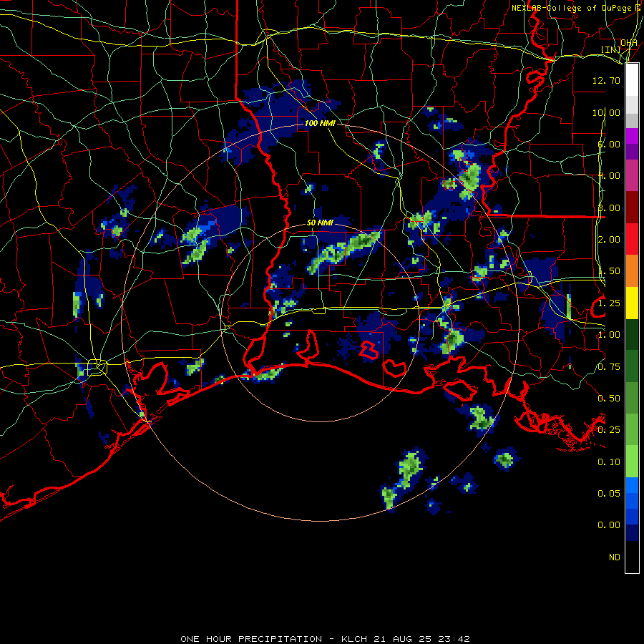This screenshot has width=644, height=644.
Task: Click the 6.00 legend value
Action: point(609,144)
